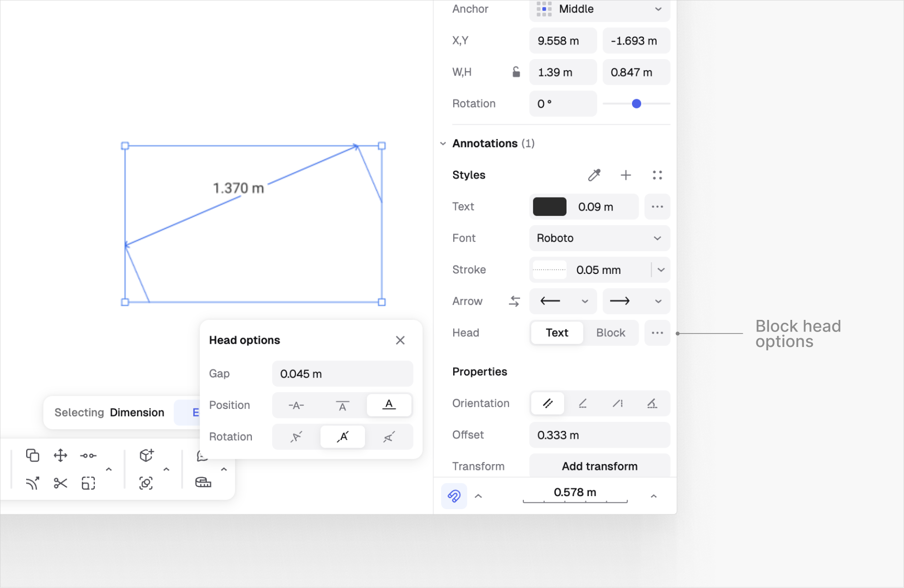904x588 pixels.
Task: Click the eyedropper style picker icon
Action: click(594, 175)
